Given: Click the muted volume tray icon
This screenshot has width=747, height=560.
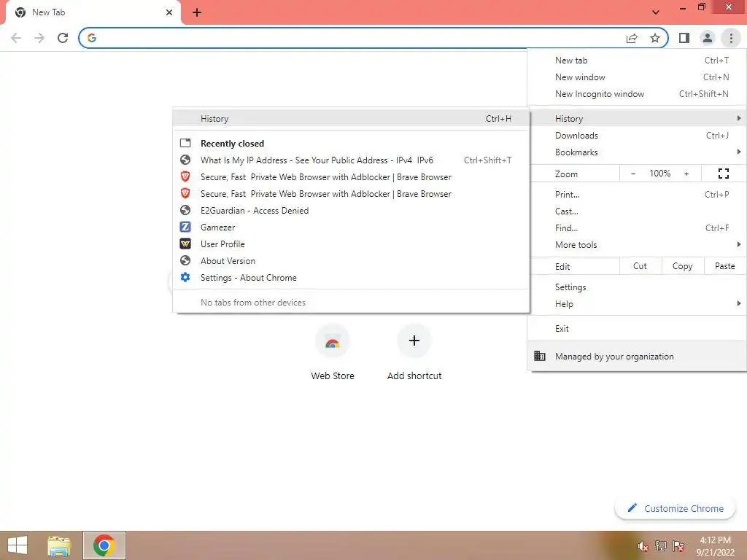Looking at the screenshot, I should (x=643, y=546).
